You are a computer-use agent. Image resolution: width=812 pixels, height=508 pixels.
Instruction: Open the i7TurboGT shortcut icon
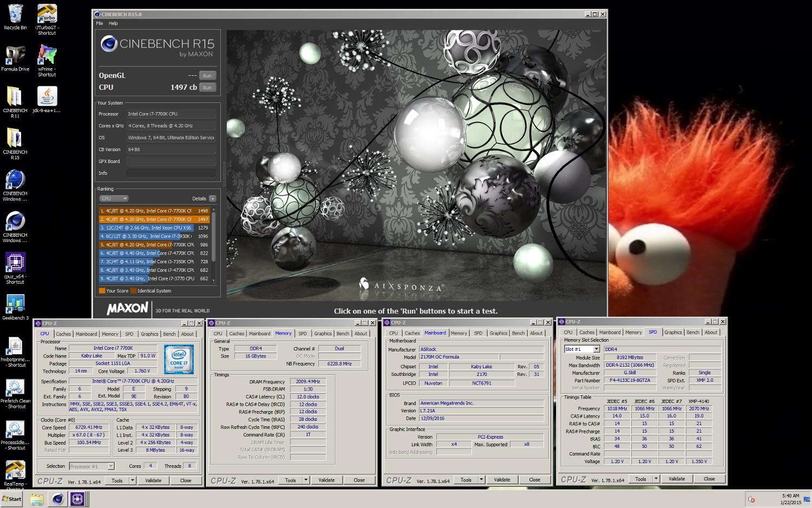47,19
